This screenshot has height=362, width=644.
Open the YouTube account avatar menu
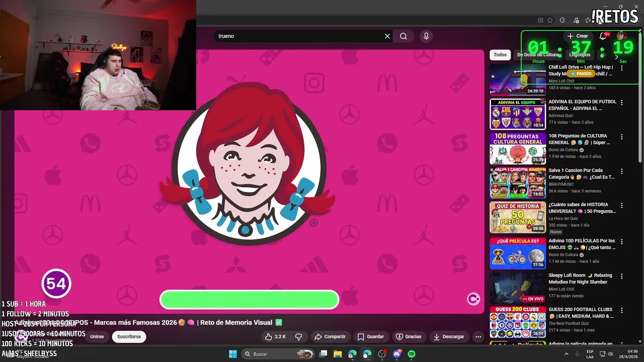pyautogui.click(x=621, y=36)
